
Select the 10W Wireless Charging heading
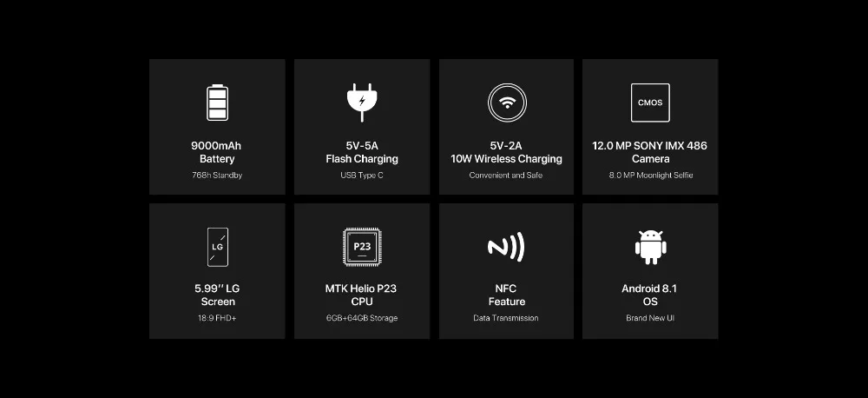coord(506,158)
